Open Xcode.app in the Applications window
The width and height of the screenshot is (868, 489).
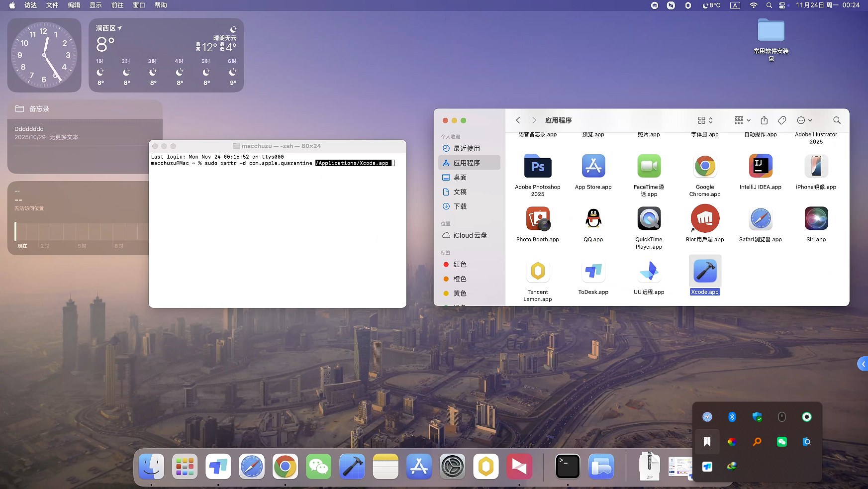704,272
